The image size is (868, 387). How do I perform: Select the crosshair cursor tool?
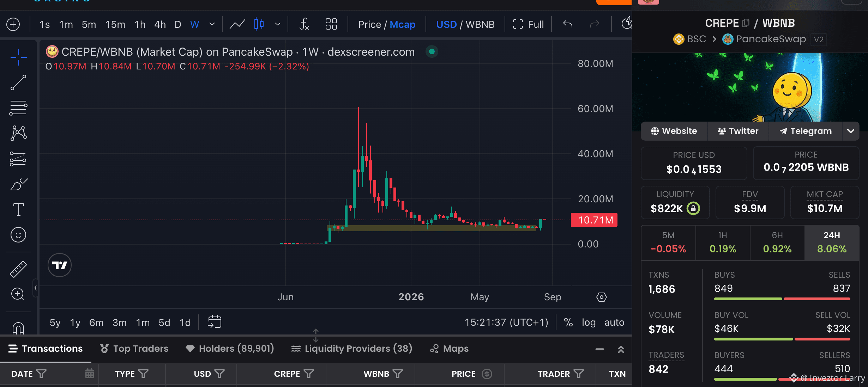[18, 57]
